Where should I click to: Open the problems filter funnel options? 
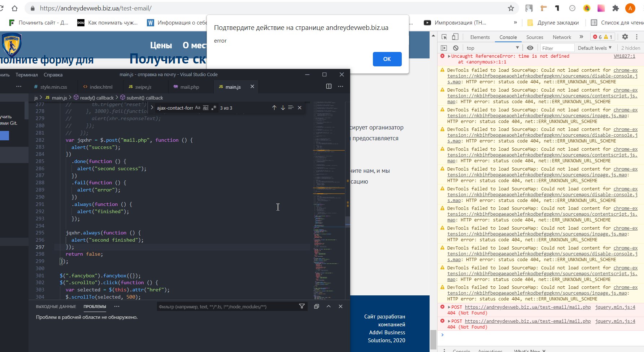pyautogui.click(x=302, y=306)
